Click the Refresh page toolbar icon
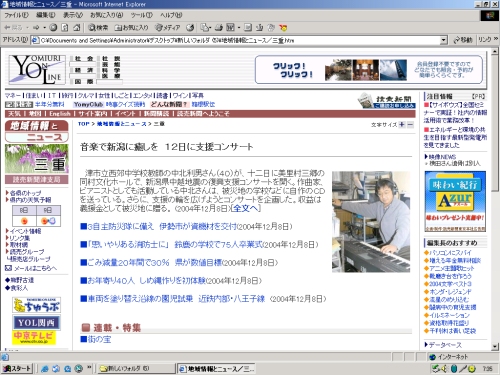500x375 pixels. coord(65,28)
